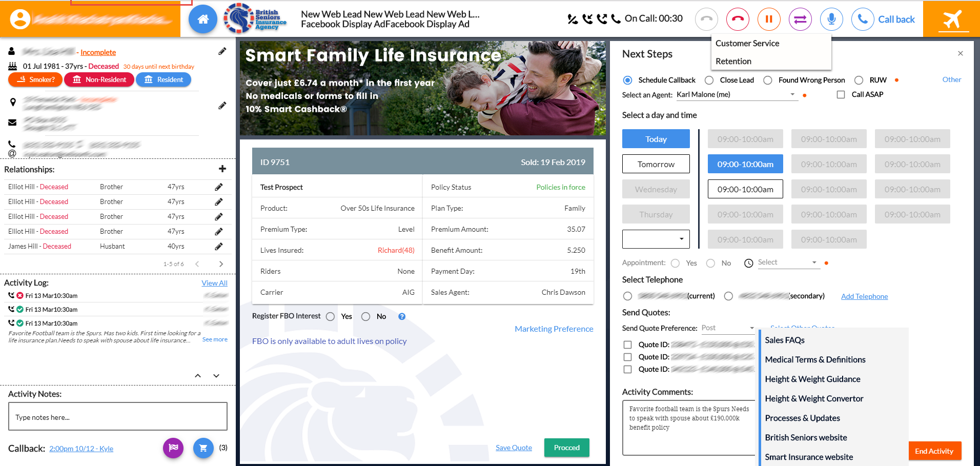The height and width of the screenshot is (466, 980).
Task: Choose Retention from transfer menu
Action: coord(733,62)
